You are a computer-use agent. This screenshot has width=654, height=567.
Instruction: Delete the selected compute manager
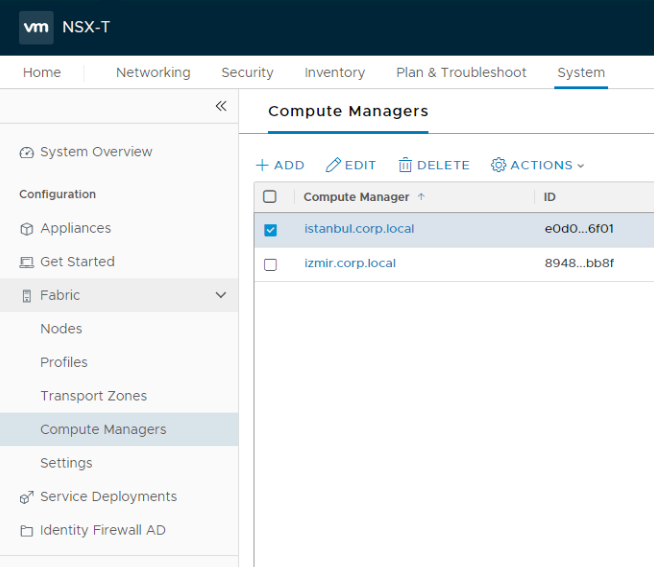433,165
